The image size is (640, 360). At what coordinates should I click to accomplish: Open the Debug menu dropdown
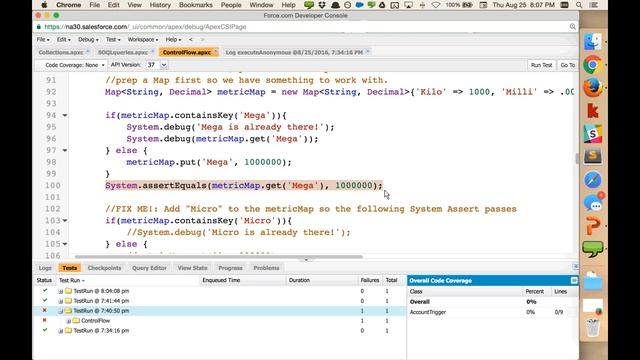(x=88, y=40)
